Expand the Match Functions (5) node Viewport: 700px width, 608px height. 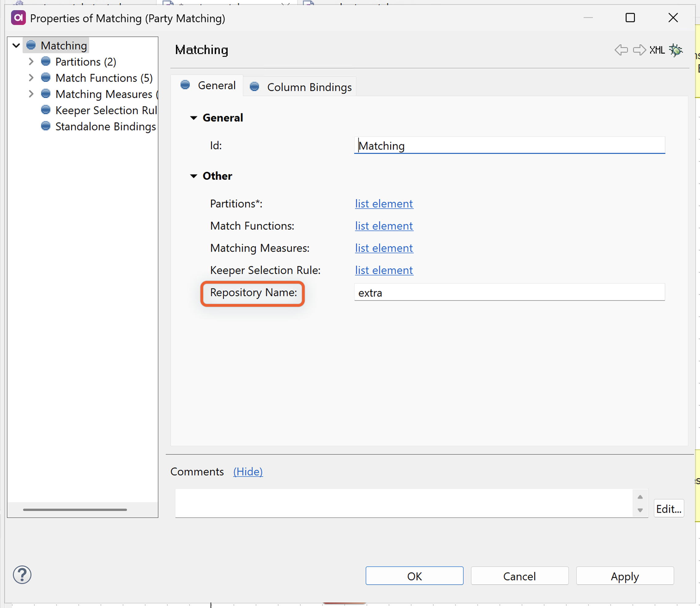pyautogui.click(x=31, y=78)
